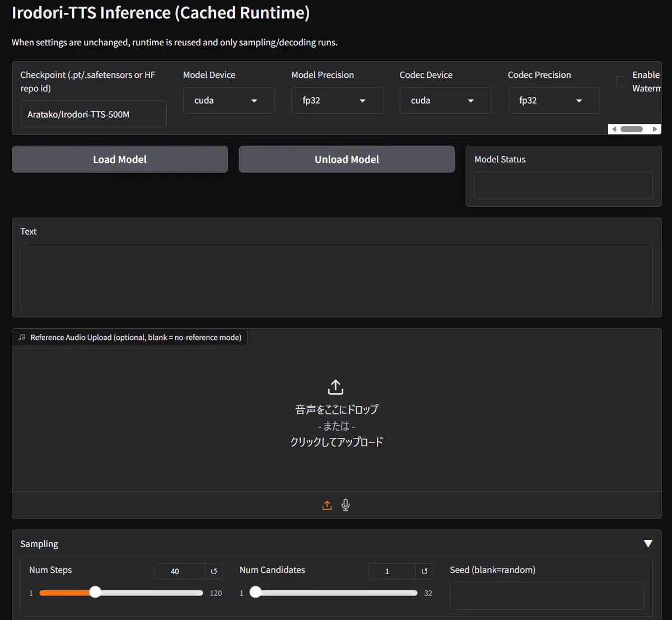The height and width of the screenshot is (620, 672).
Task: Click the Load Model button
Action: 120,159
